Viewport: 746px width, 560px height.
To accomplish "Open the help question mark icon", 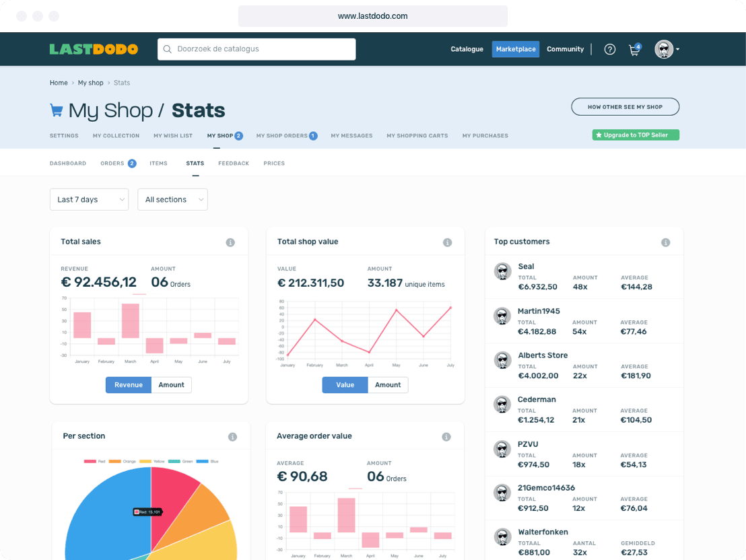I will (609, 49).
